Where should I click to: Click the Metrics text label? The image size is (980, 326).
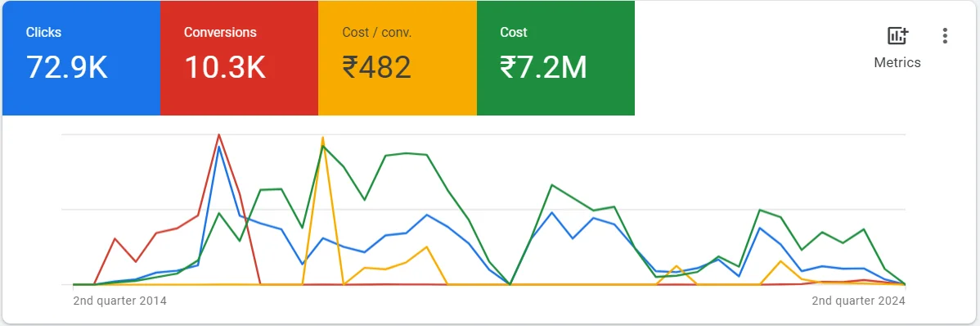[x=897, y=62]
